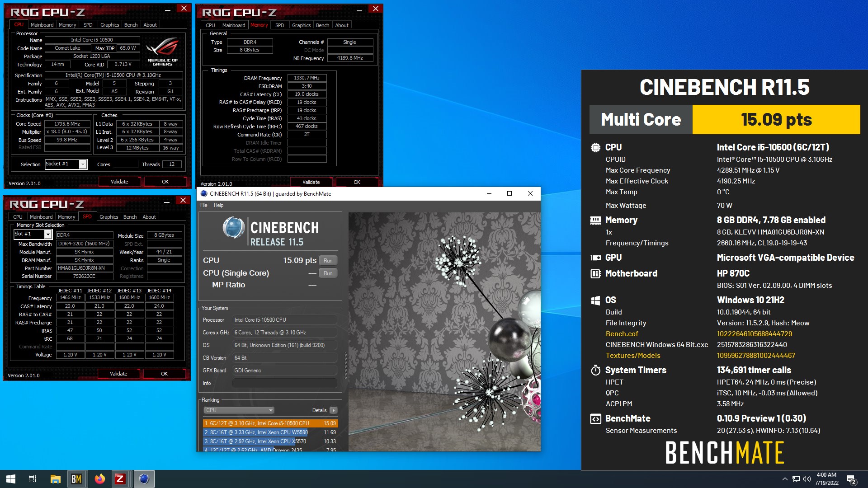Image resolution: width=868 pixels, height=488 pixels.
Task: Open the BenchMate taskbar icon
Action: pos(76,479)
